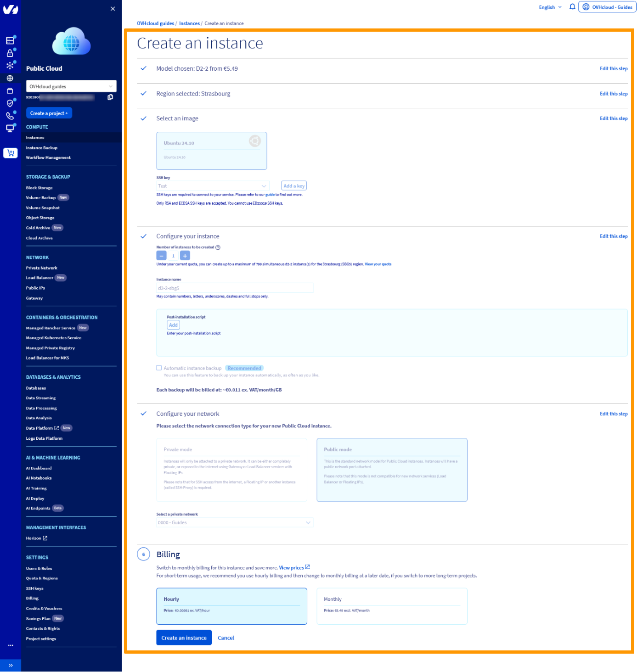Navigate to Instance Backup in Compute menu
The width and height of the screenshot is (643, 672).
click(x=41, y=147)
